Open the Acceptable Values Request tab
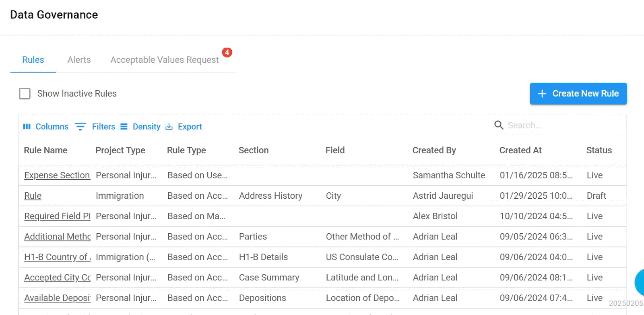 click(165, 60)
